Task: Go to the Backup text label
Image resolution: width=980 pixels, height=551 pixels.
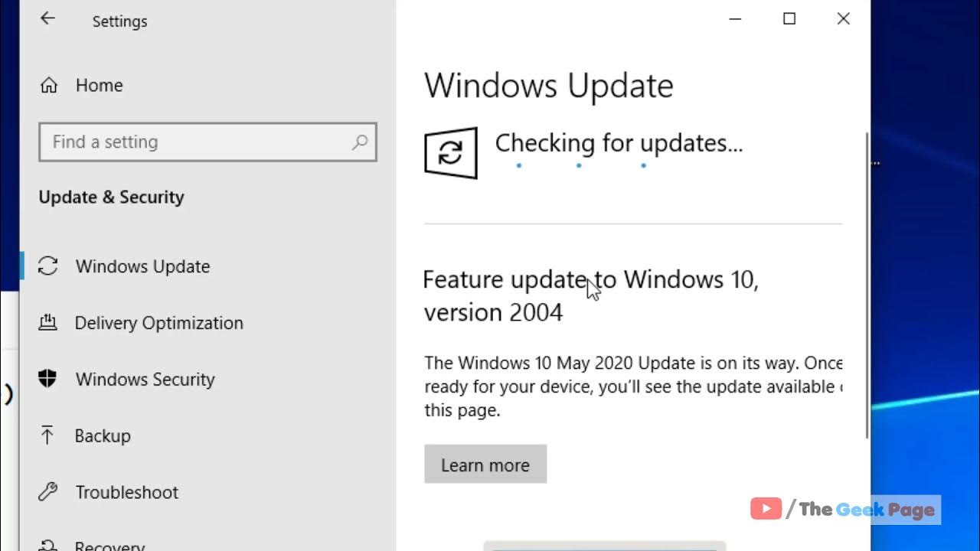Action: coord(103,435)
